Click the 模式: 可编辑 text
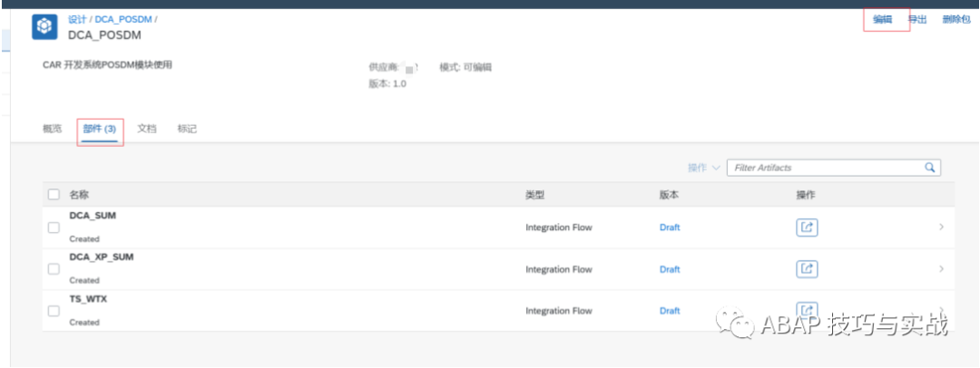The width and height of the screenshot is (980, 368). [x=465, y=67]
